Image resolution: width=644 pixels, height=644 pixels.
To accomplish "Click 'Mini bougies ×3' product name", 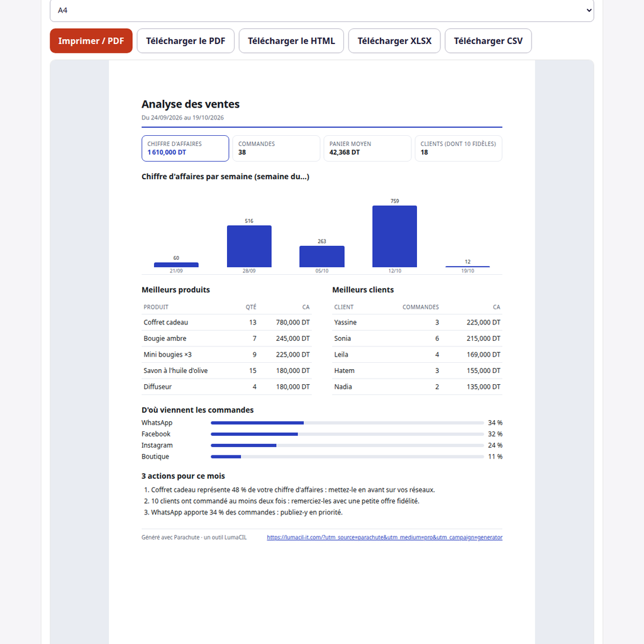I will click(x=167, y=355).
